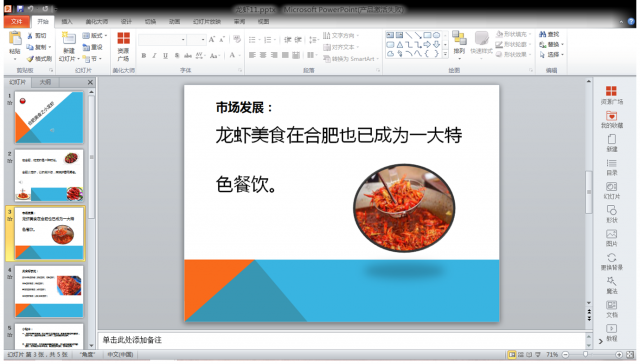Collapse the ribbon with the caret
The height and width of the screenshot is (364, 640).
[x=621, y=22]
